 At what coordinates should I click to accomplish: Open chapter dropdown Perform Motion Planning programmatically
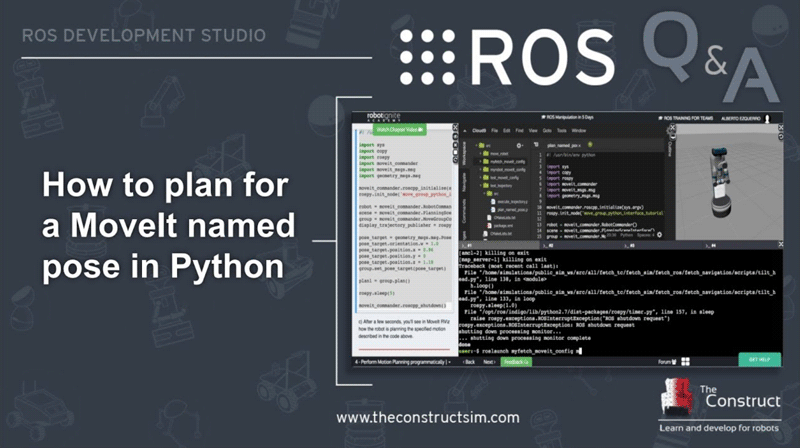tap(403, 362)
